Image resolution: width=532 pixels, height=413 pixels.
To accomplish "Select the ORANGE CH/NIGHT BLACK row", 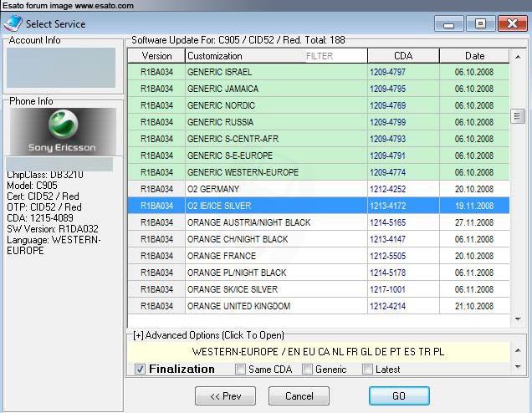I will tap(319, 239).
